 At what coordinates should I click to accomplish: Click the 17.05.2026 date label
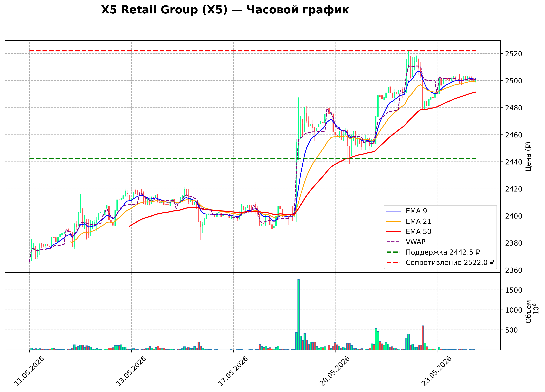233,371
